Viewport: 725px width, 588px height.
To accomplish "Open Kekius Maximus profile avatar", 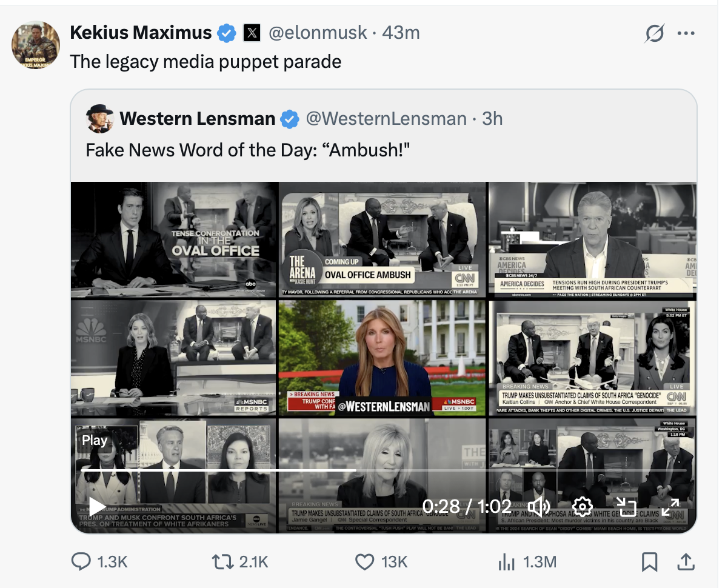I will click(36, 45).
